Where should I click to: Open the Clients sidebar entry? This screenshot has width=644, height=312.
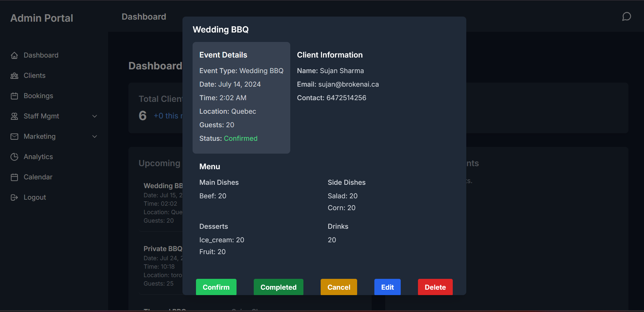34,75
